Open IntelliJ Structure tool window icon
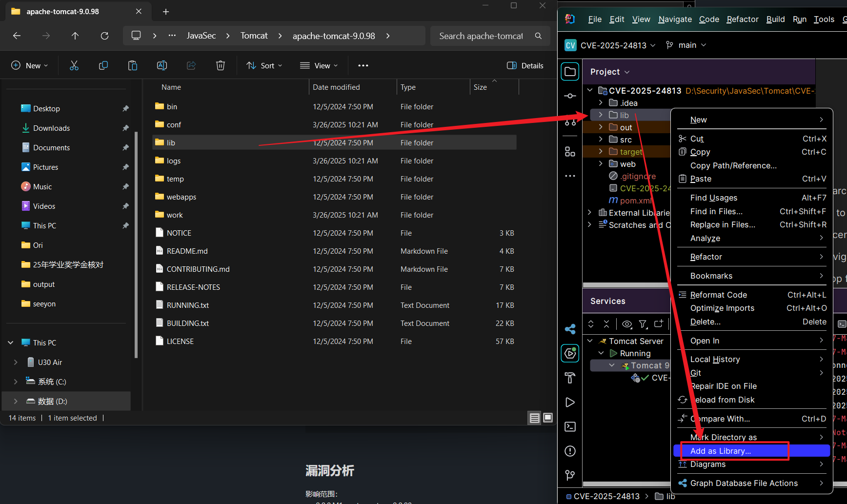Viewport: 847px width, 504px height. pos(570,152)
